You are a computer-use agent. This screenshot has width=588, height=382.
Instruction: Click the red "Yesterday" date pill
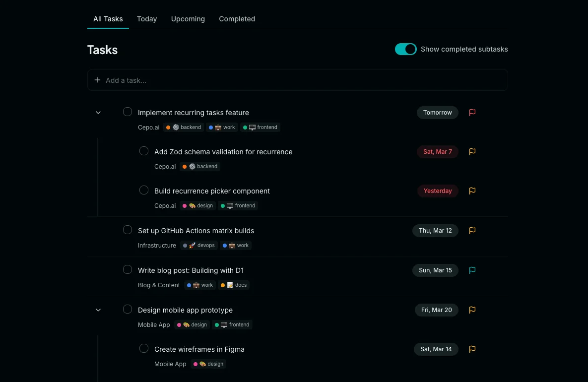click(x=438, y=191)
